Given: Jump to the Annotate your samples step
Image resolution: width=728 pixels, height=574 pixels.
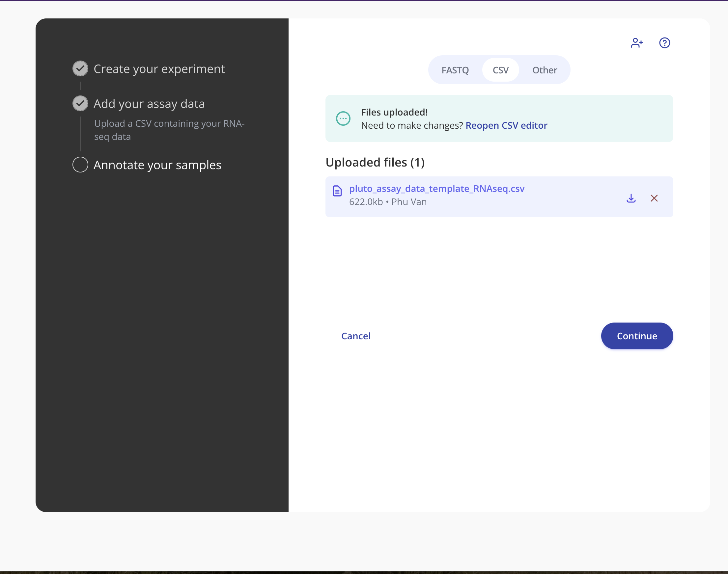Looking at the screenshot, I should [x=157, y=165].
